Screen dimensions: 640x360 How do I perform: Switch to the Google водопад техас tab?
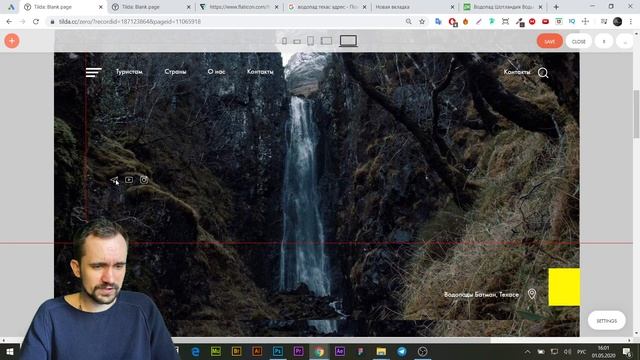tap(327, 7)
